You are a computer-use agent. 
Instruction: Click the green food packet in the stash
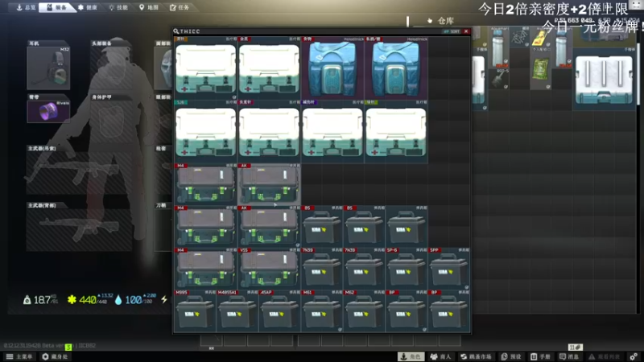tap(540, 68)
